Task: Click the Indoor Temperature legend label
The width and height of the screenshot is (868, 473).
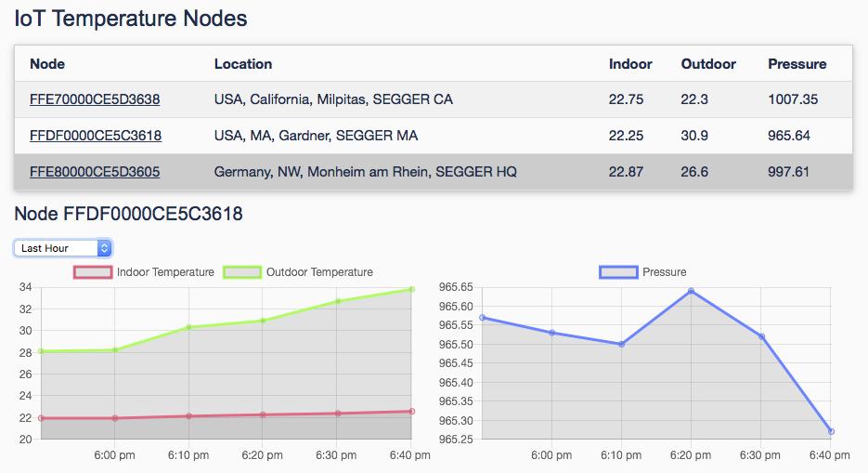Action: [x=165, y=272]
